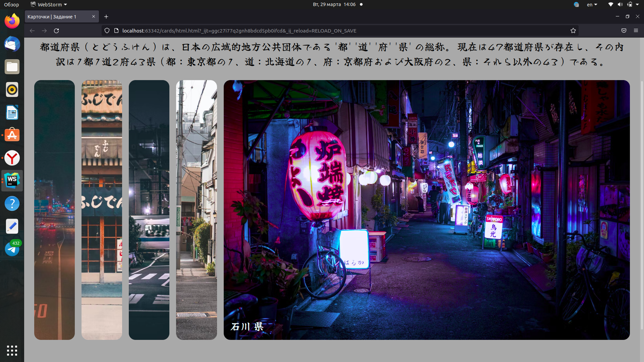
Task: Switch to WebStorm in the dock
Action: coord(12,181)
